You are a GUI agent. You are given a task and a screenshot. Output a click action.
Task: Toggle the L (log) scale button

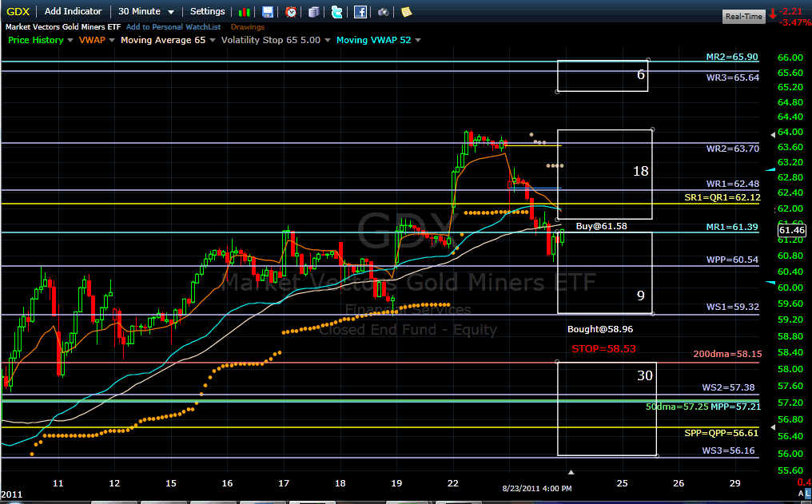coord(808,494)
